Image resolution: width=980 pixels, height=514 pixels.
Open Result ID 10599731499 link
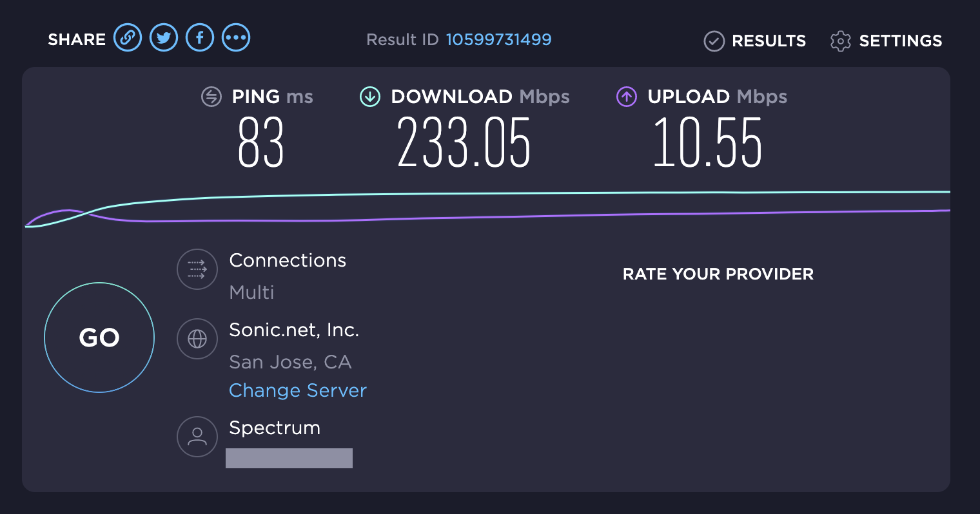click(x=498, y=39)
